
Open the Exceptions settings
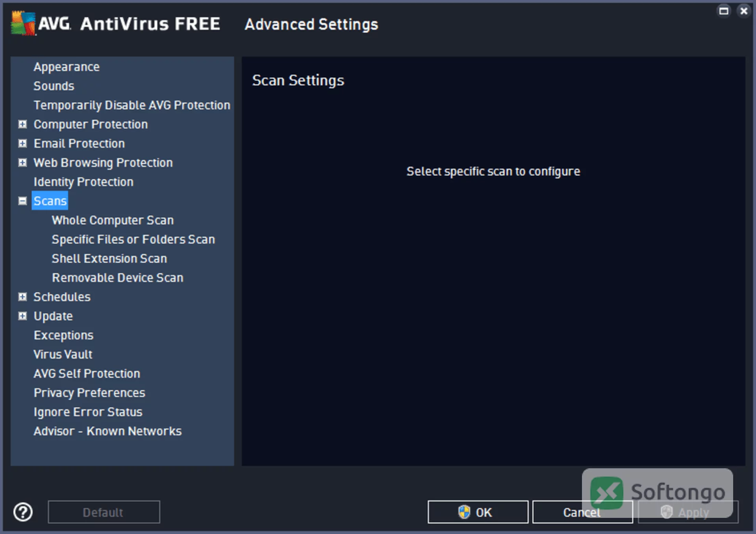(x=63, y=335)
